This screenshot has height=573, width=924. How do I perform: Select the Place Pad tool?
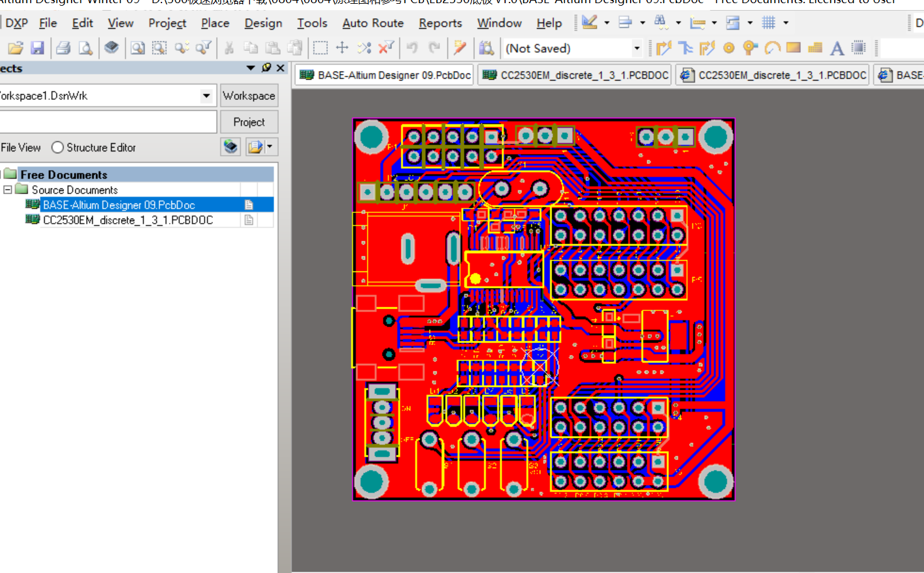coord(729,48)
